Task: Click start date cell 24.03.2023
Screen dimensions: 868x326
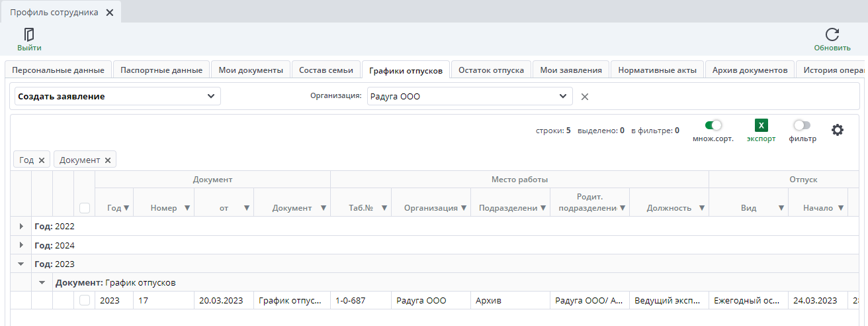Action: [818, 300]
